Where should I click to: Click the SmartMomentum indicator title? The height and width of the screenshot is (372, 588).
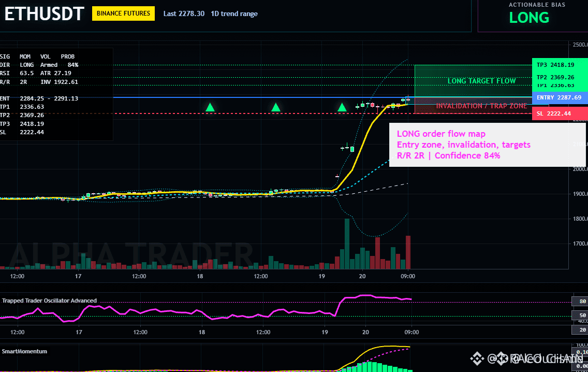coord(24,351)
